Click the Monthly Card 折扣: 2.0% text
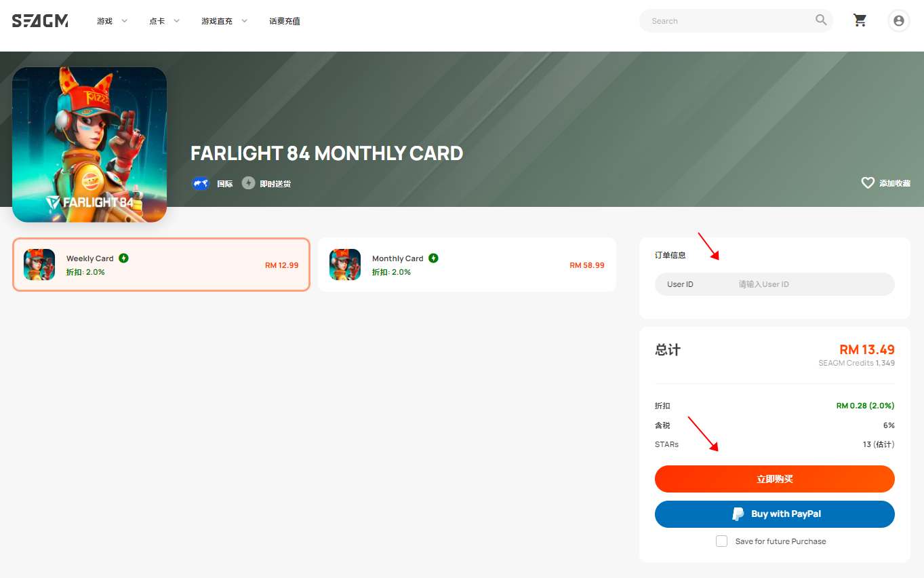Viewport: 924px width, 578px height. pyautogui.click(x=391, y=272)
